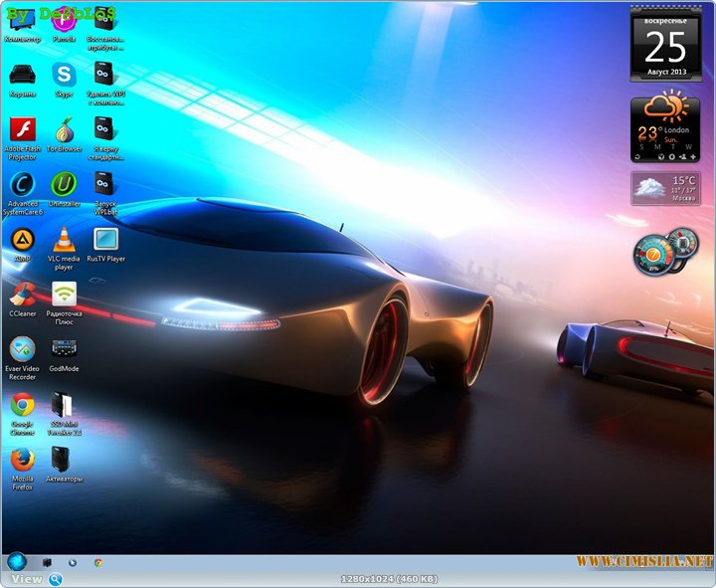Launch RusTV Player from the desktop
Image resolution: width=716 pixels, height=588 pixels.
coord(105,240)
